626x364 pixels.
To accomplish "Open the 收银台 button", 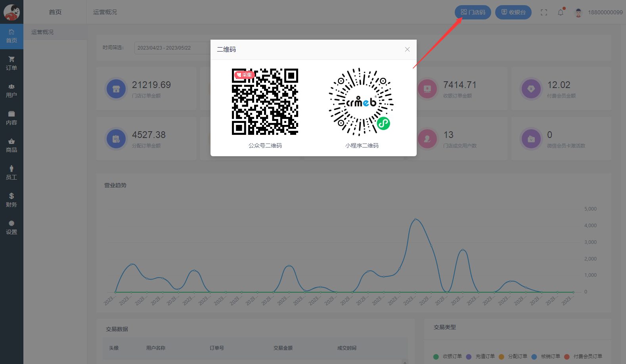I will point(513,12).
